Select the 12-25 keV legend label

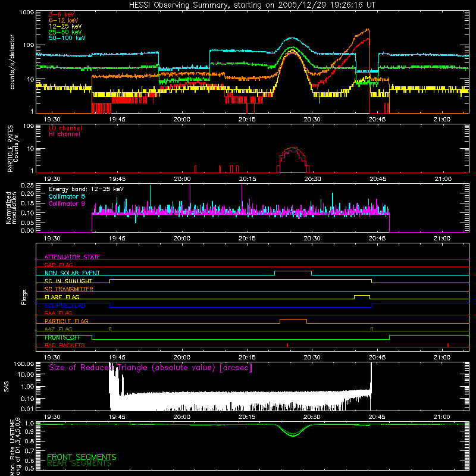click(x=65, y=26)
